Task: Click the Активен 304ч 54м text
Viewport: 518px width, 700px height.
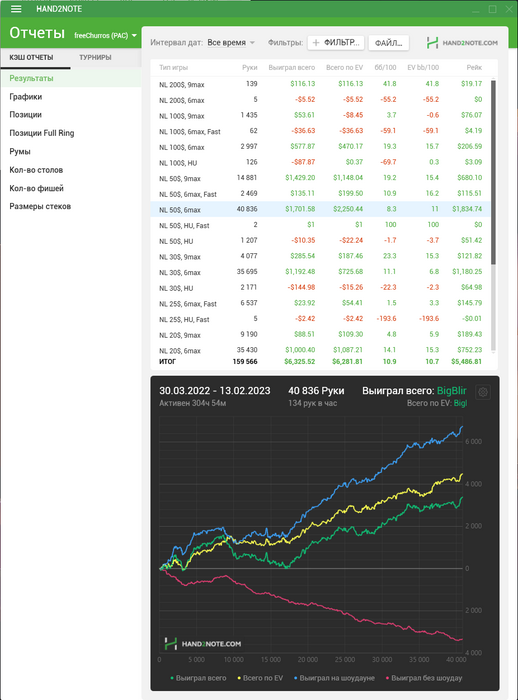Action: pyautogui.click(x=192, y=403)
